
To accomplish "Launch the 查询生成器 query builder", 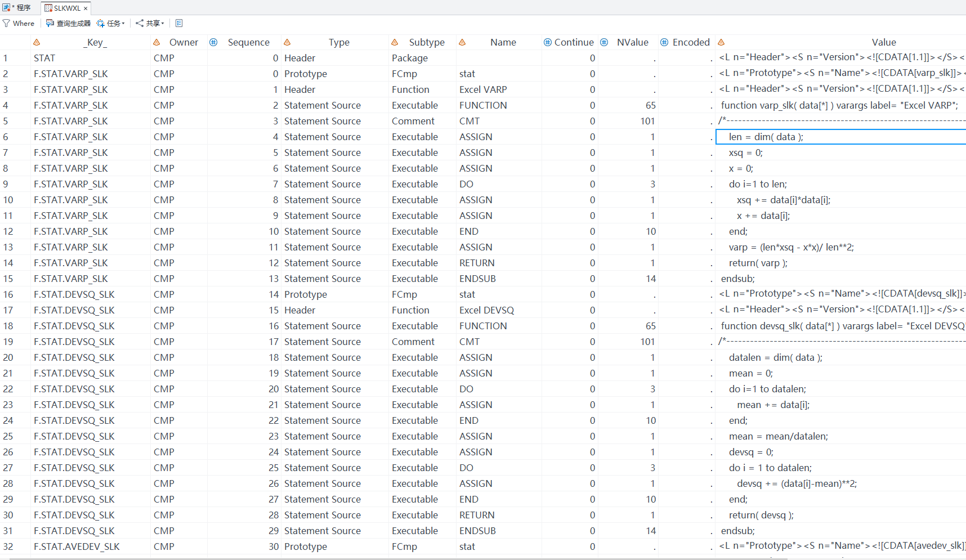I will pos(68,23).
